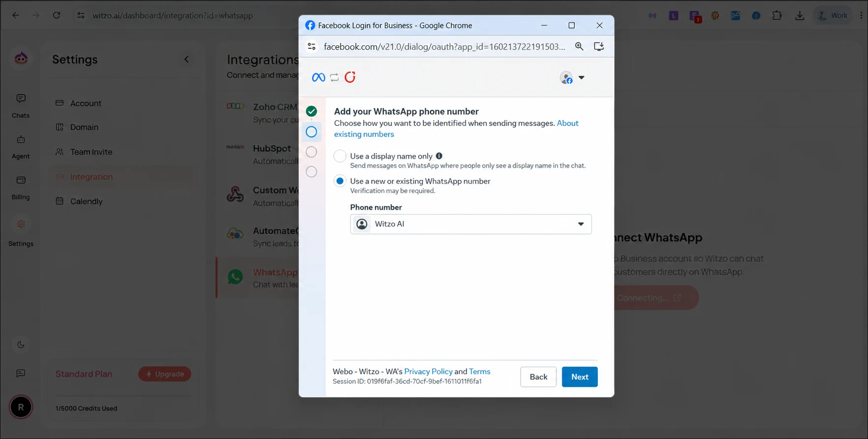
Task: Click the completed green step indicator
Action: (x=311, y=111)
